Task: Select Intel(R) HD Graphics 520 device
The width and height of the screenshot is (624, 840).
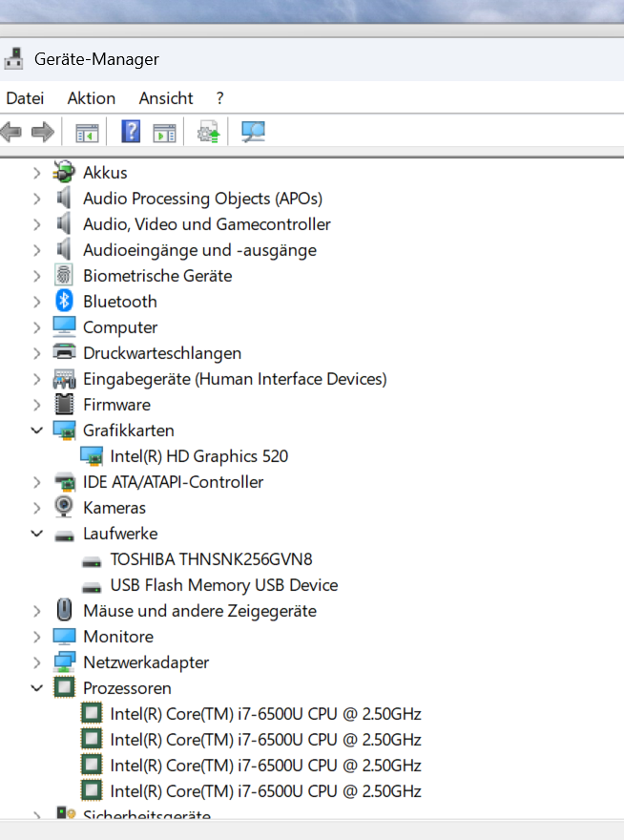Action: tap(199, 456)
